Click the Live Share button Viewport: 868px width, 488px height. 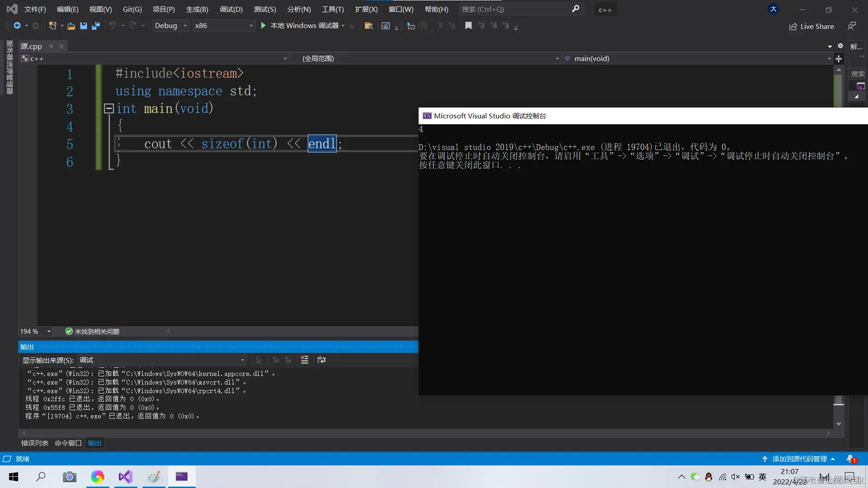(x=811, y=26)
